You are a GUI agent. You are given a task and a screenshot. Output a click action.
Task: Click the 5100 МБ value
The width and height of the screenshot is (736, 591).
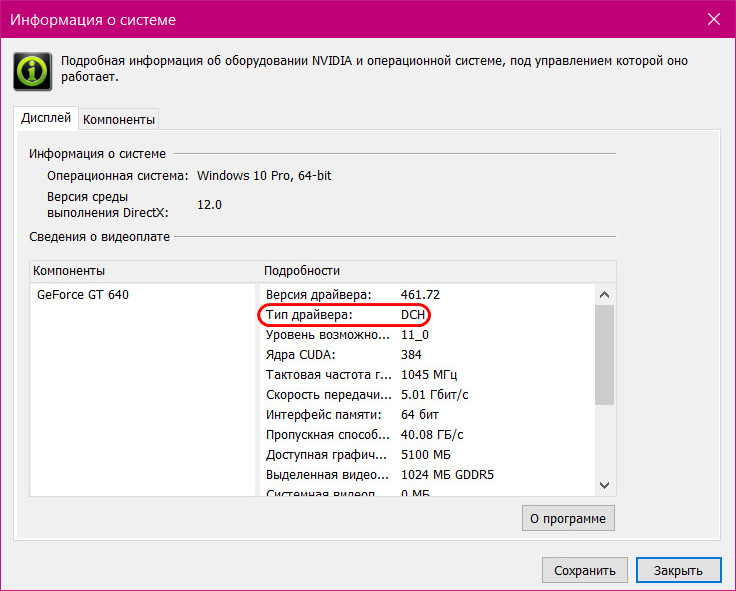click(425, 455)
